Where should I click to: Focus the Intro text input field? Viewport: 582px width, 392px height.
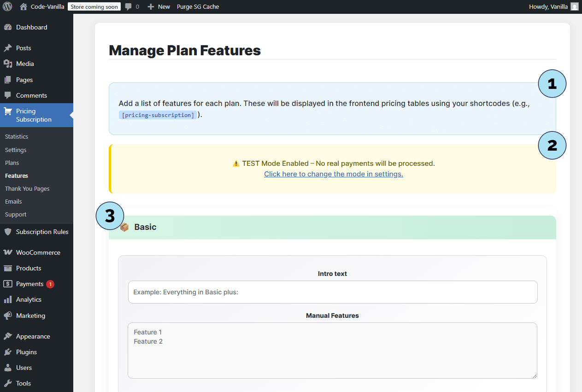(x=332, y=292)
